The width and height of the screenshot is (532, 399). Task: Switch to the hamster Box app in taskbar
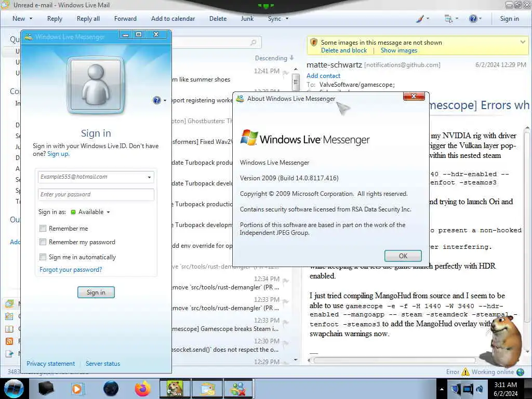click(x=175, y=389)
